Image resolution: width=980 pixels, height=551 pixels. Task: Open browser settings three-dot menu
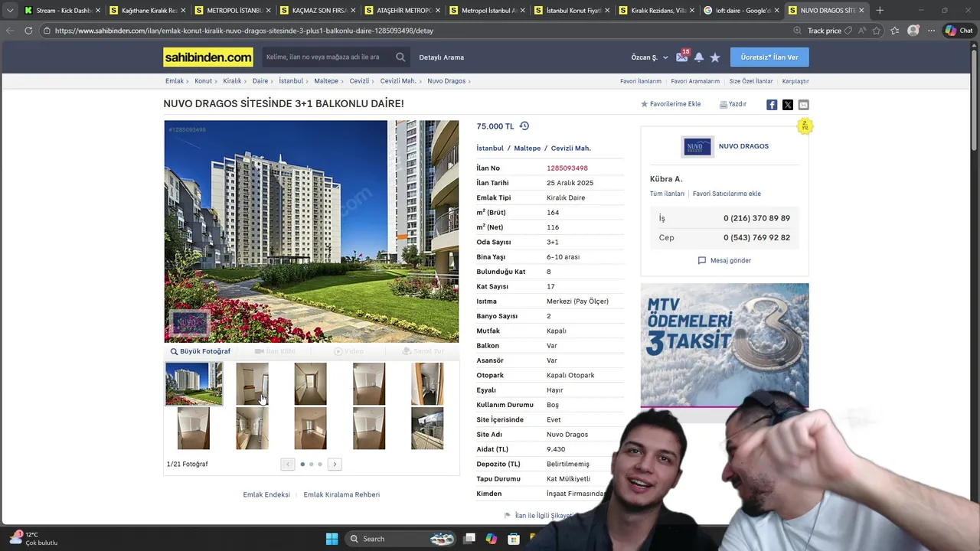click(931, 31)
